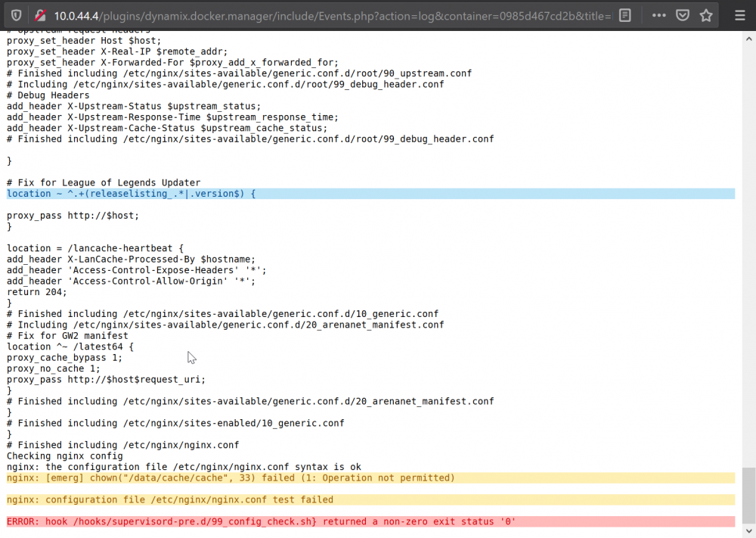The width and height of the screenshot is (756, 538).
Task: Click 'proxy_cache_bypass 1;' line
Action: pos(64,358)
